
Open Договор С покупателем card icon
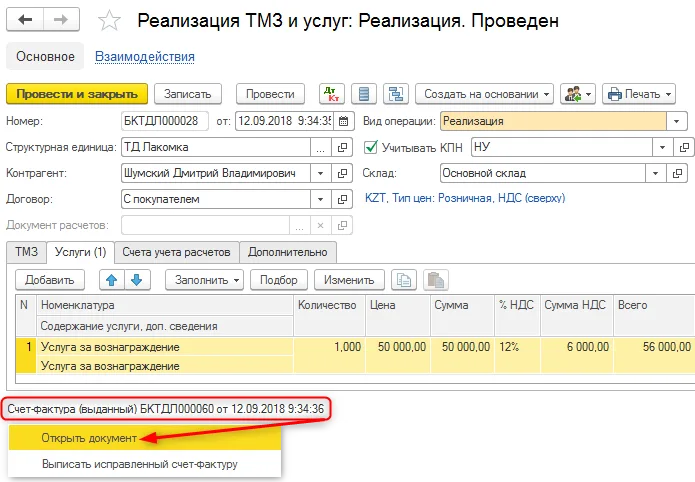[x=342, y=200]
